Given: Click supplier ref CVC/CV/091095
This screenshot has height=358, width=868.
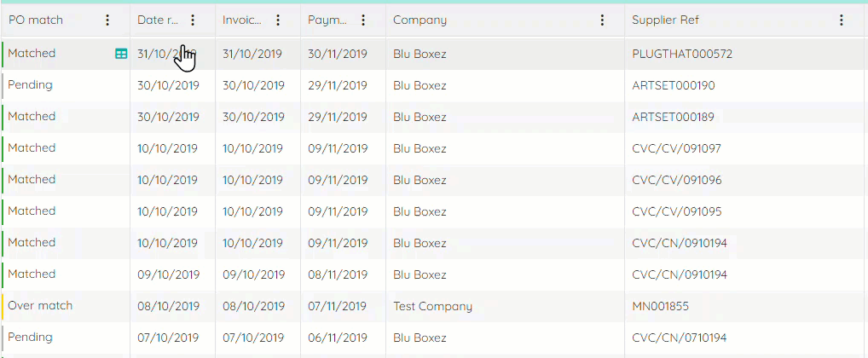Looking at the screenshot, I should pos(676,212).
